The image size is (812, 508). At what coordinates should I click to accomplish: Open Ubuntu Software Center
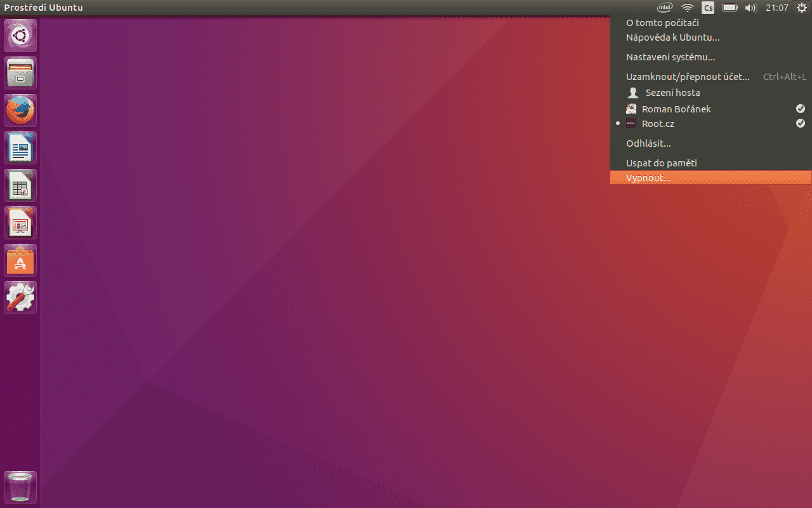click(20, 259)
